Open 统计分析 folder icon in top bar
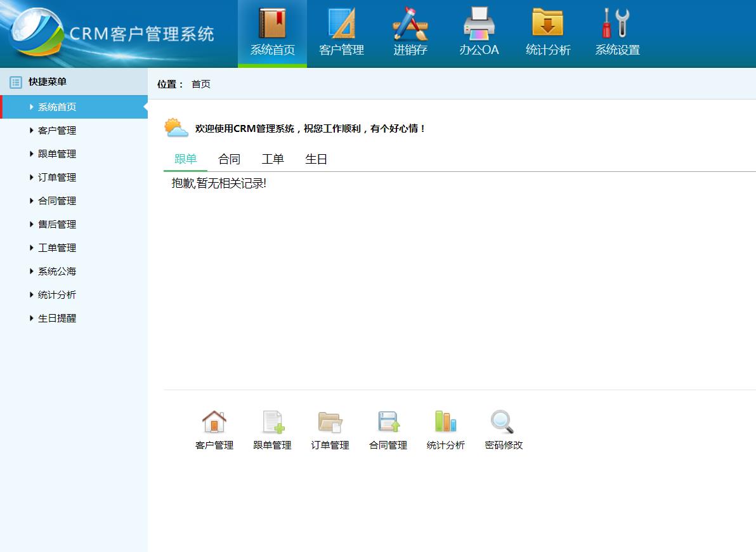Screen dimensions: 756x552 548,22
